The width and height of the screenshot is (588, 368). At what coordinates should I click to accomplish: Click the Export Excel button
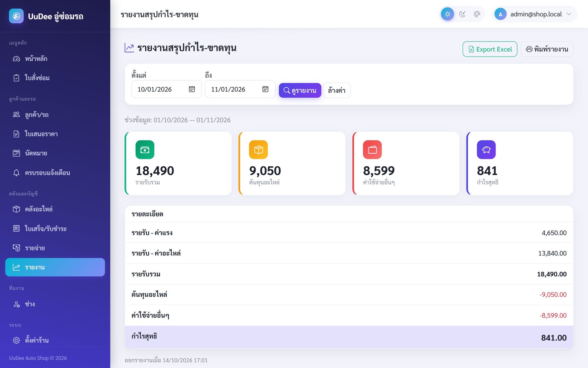(x=490, y=49)
